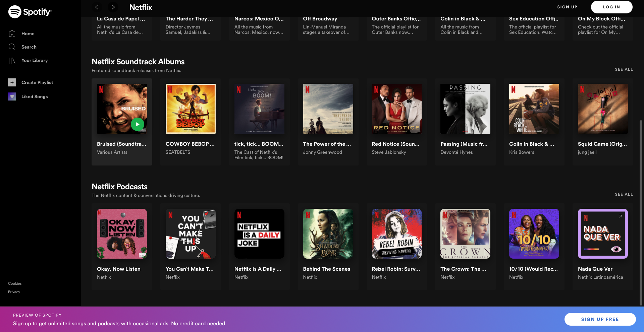
Task: Click the Your Library icon
Action: tap(12, 60)
